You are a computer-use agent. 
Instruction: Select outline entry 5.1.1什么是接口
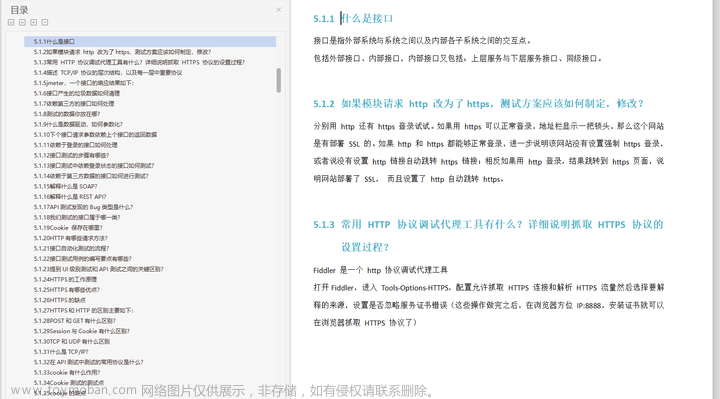tap(150, 41)
